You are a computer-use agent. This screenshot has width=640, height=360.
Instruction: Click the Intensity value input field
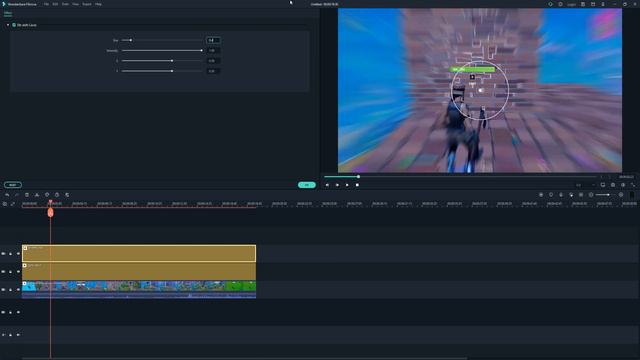click(x=213, y=50)
